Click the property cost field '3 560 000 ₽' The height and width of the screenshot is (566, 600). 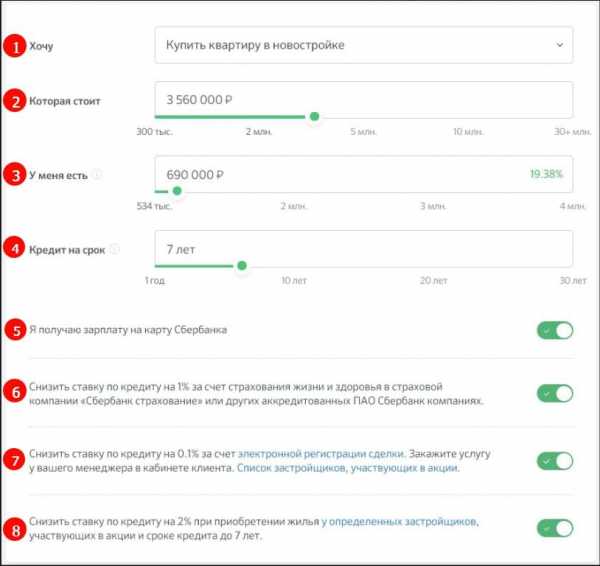point(364,100)
